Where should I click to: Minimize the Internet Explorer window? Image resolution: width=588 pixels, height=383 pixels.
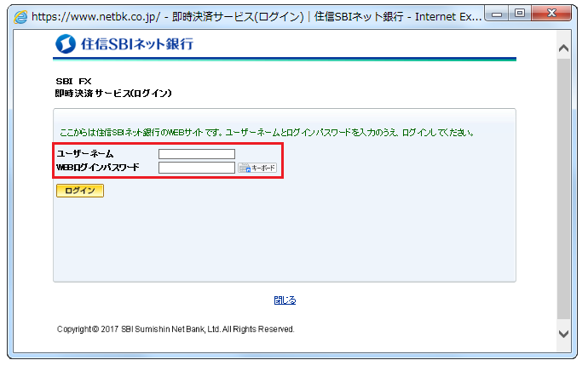[x=497, y=14]
